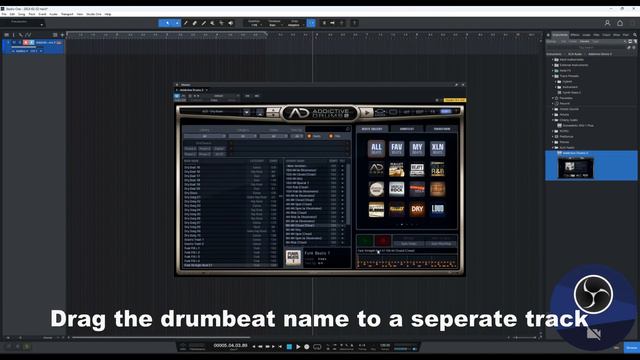Open the File menu
This screenshot has width=640, height=360.
4,14
